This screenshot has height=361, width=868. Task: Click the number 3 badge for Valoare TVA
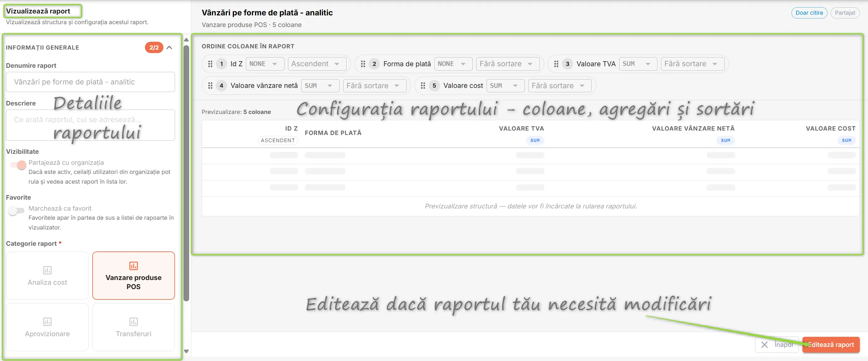[567, 64]
